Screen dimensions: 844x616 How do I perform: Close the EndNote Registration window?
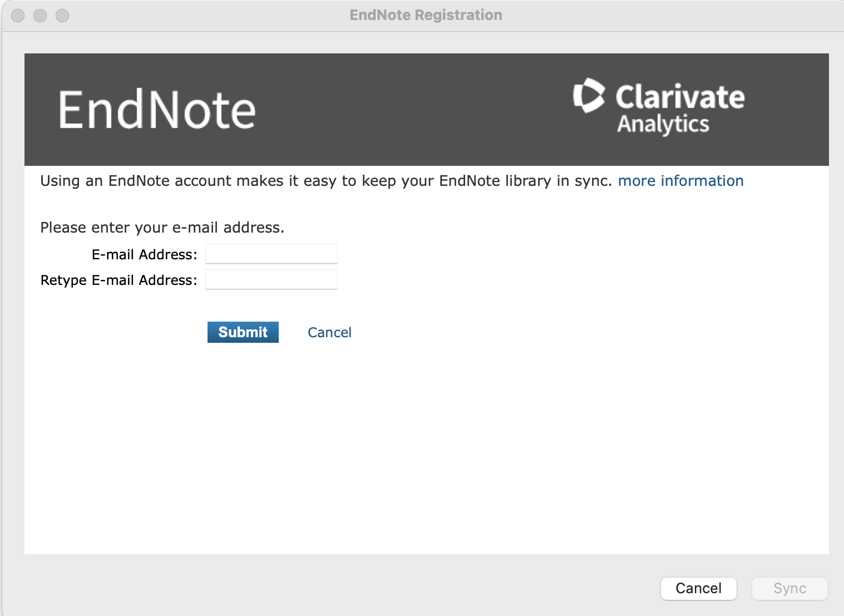click(18, 16)
